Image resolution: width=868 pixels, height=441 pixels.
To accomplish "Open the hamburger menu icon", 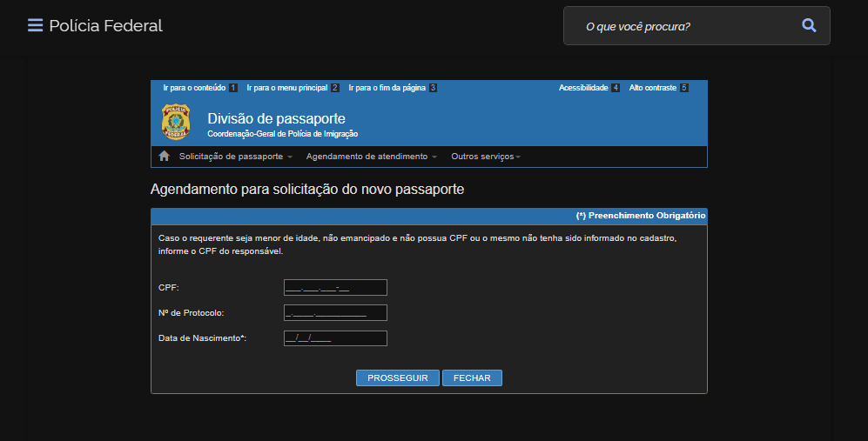I will pyautogui.click(x=35, y=25).
